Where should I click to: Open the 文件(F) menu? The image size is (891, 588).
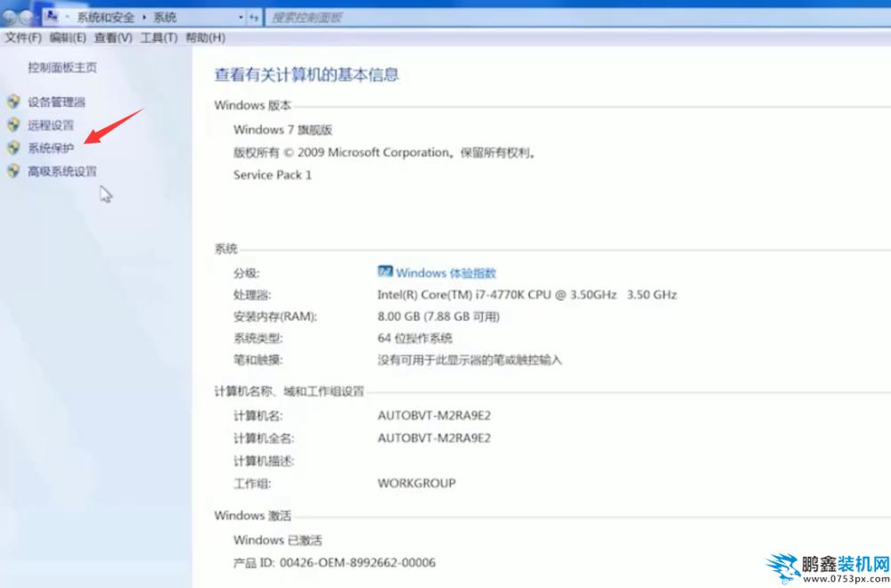pyautogui.click(x=23, y=38)
